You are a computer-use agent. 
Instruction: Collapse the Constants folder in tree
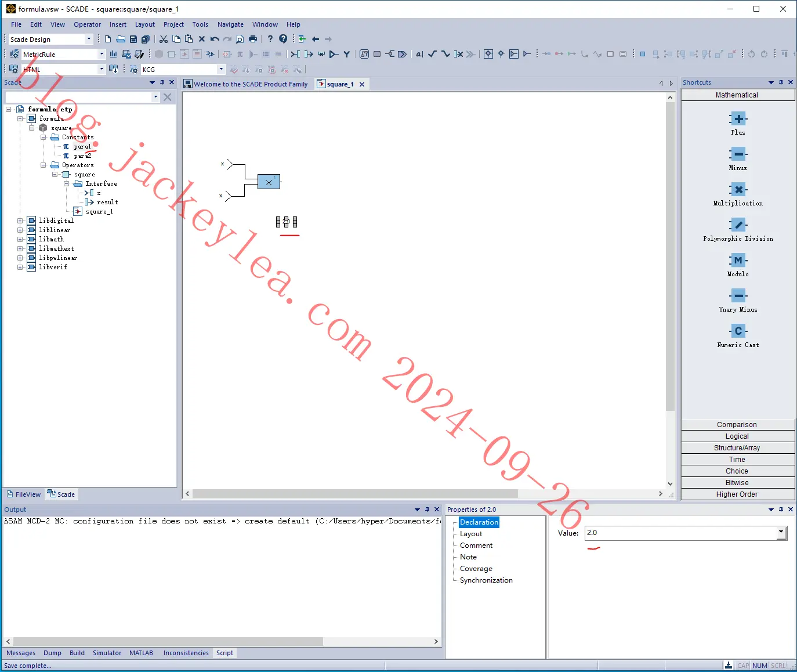(x=44, y=138)
